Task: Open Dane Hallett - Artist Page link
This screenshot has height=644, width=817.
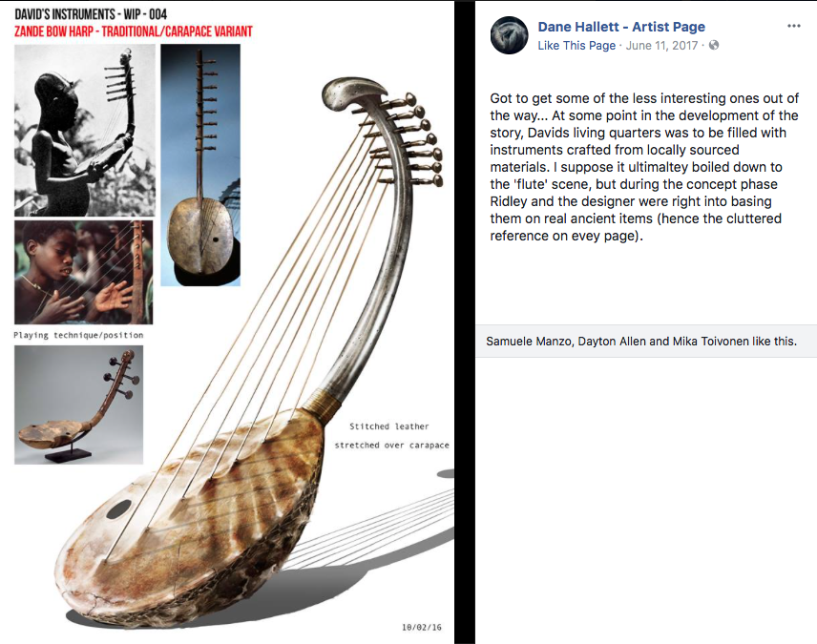Action: [621, 27]
